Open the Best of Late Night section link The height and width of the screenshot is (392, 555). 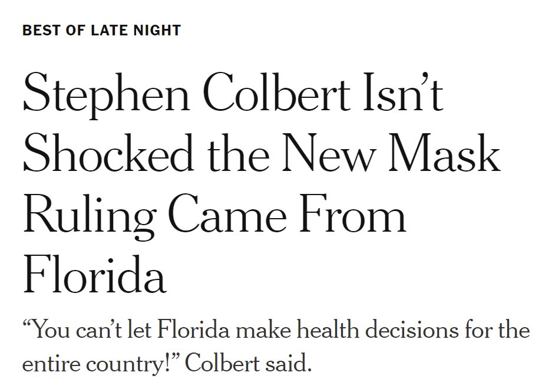coord(101,31)
